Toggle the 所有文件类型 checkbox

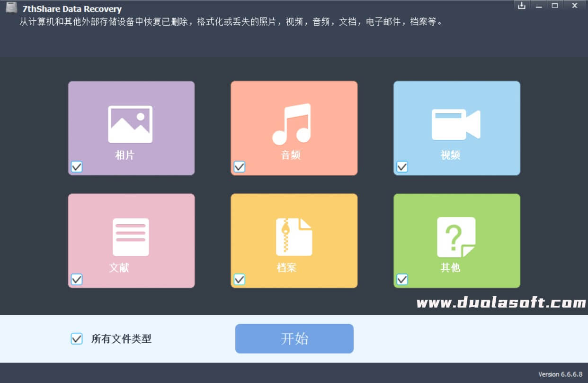tap(77, 338)
